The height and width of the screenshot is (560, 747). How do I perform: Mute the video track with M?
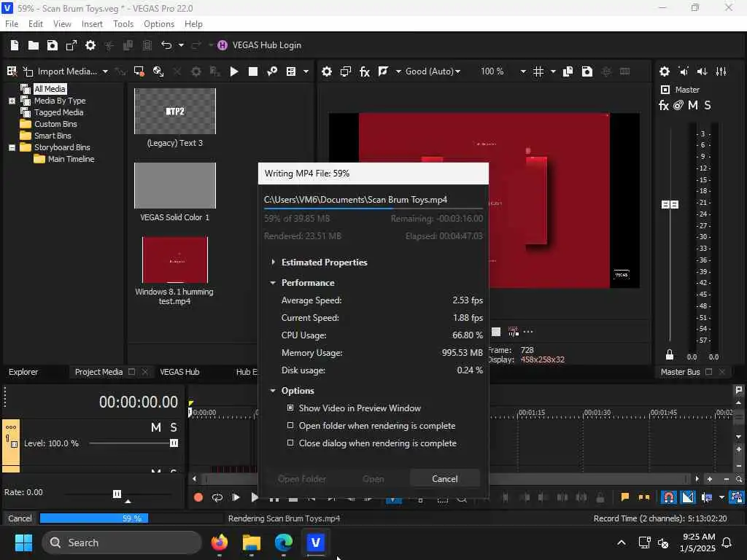point(156,427)
